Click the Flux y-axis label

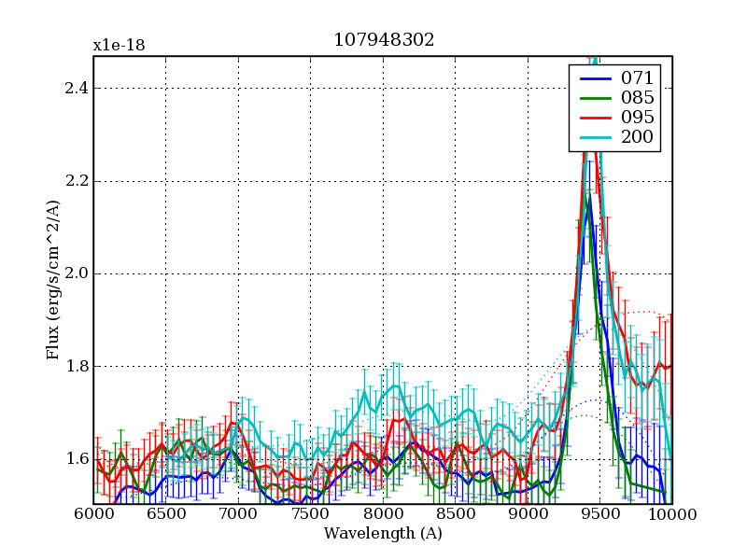[x=53, y=280]
